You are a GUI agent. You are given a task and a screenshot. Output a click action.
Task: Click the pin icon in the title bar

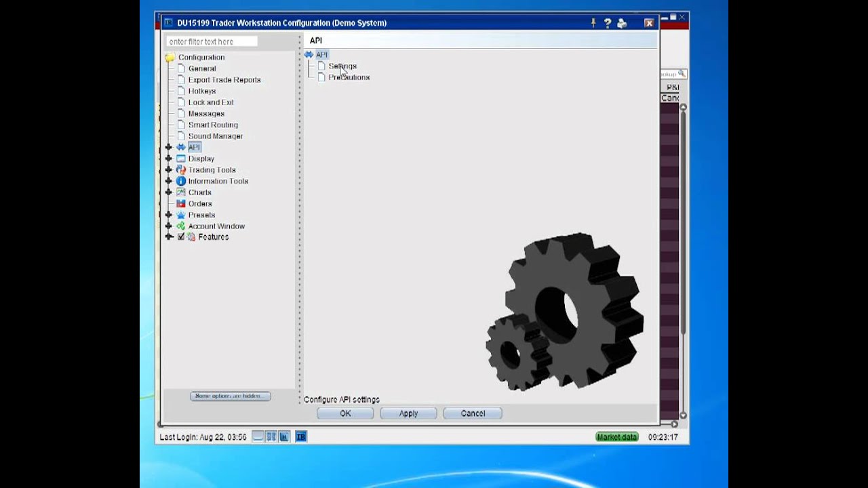[x=593, y=23]
